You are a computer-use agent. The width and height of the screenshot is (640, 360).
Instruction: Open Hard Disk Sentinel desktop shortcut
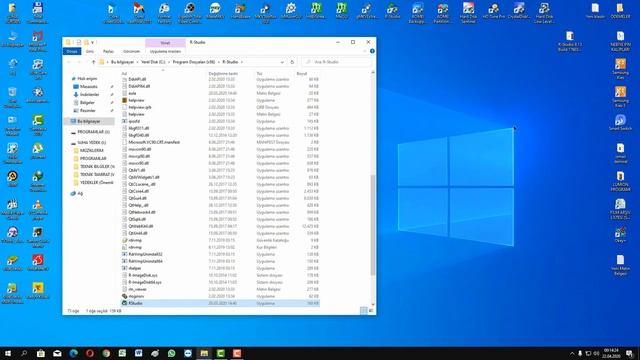(468, 12)
